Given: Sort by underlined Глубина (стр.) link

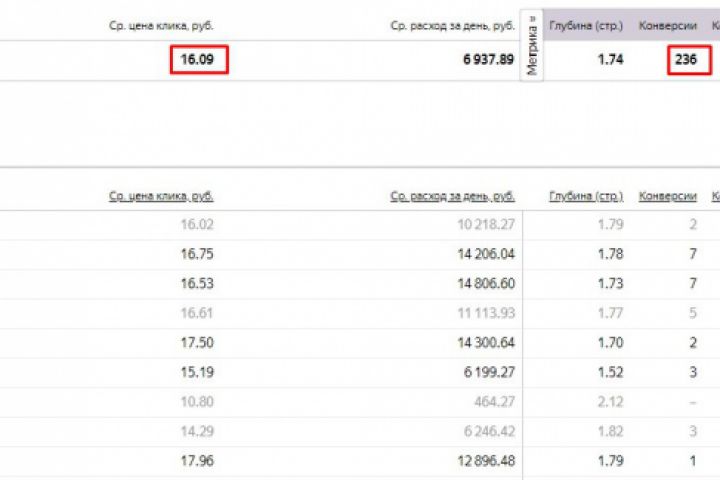Looking at the screenshot, I should [x=586, y=196].
